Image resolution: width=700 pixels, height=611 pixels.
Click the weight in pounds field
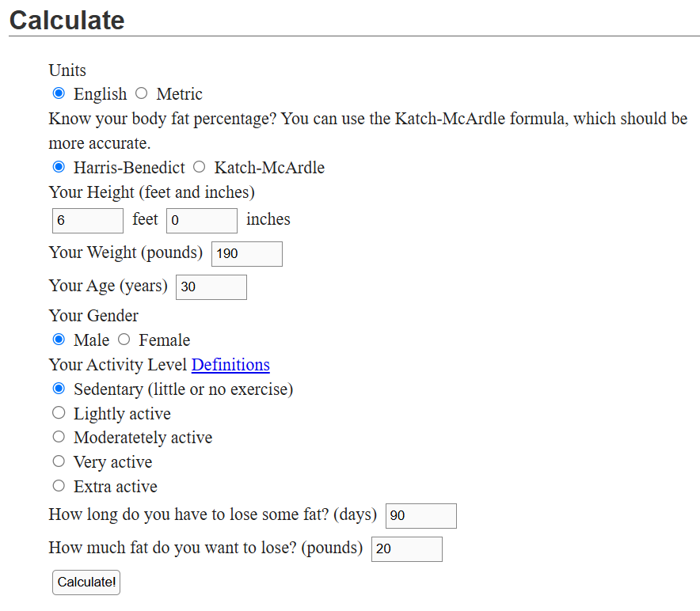(x=247, y=254)
